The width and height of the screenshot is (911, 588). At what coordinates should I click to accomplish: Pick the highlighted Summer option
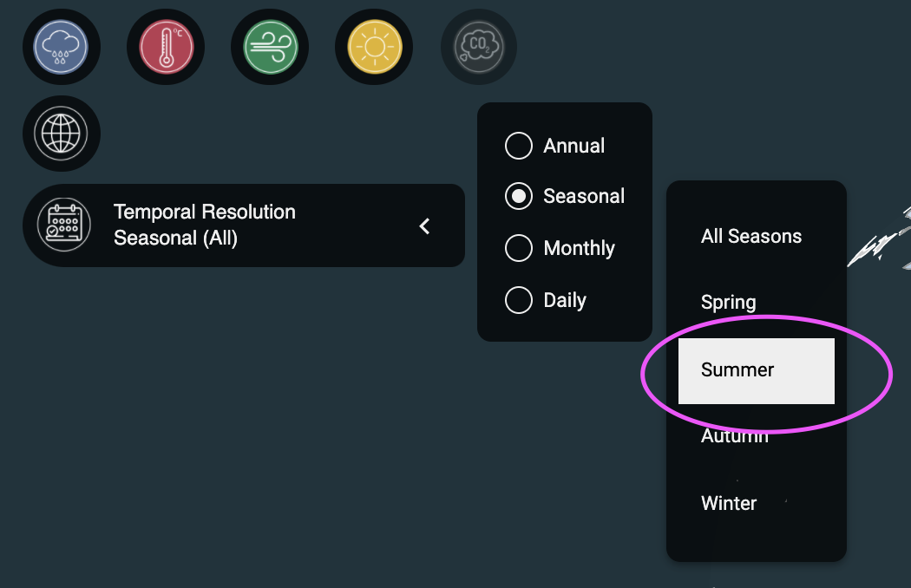coord(757,370)
